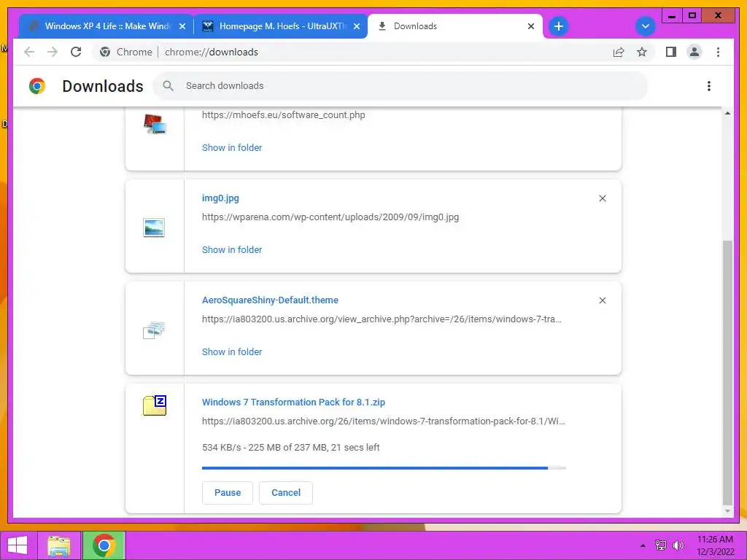
Task: Open the Windows Start button
Action: pos(18,545)
